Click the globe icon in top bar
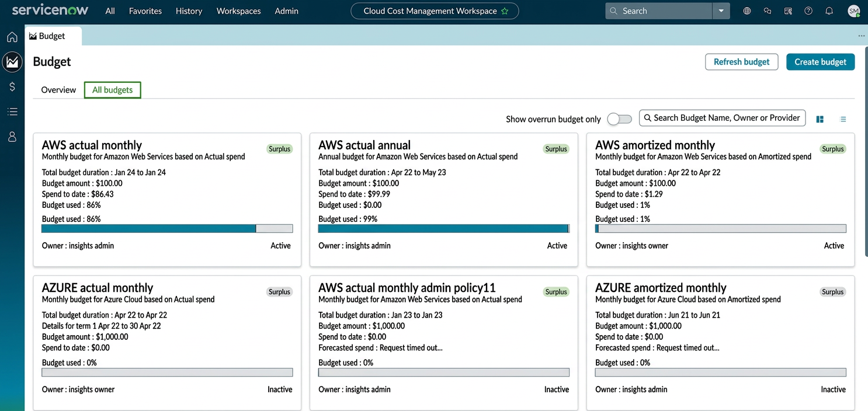The image size is (868, 411). [x=747, y=11]
